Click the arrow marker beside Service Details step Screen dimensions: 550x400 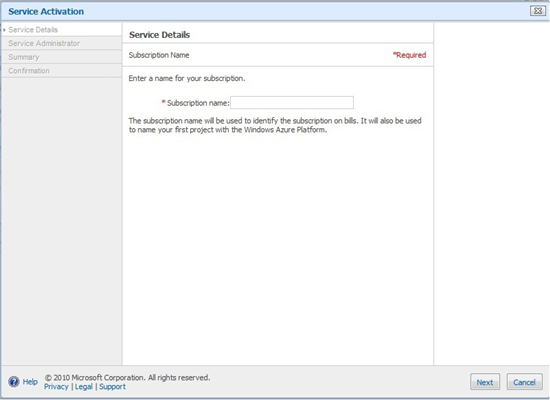(5, 30)
